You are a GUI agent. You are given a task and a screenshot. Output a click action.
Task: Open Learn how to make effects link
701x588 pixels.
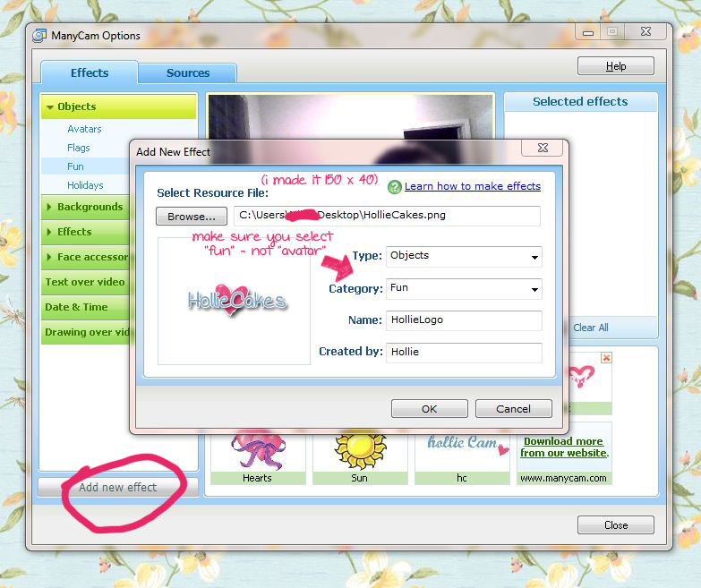[x=472, y=186]
